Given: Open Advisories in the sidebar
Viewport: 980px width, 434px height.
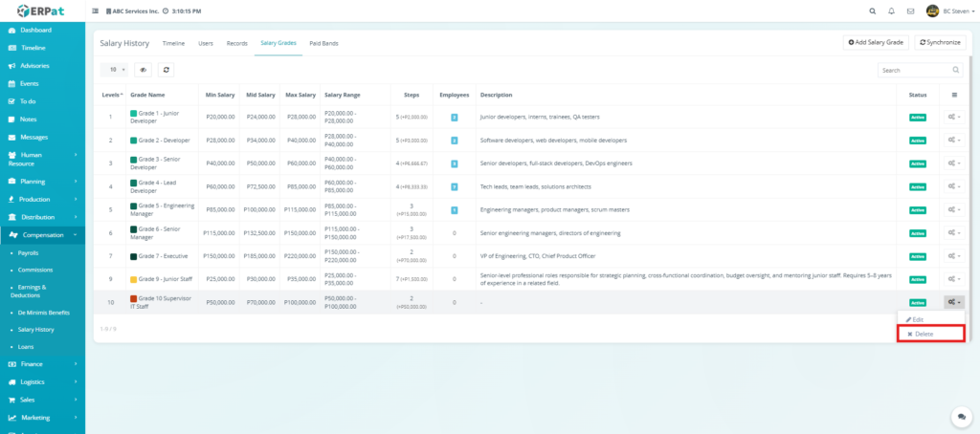Looking at the screenshot, I should coord(34,66).
